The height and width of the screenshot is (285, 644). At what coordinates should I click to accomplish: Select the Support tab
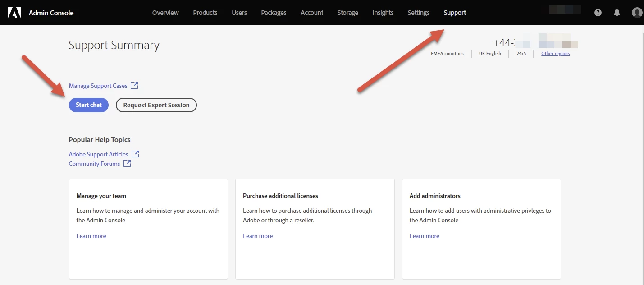click(x=455, y=13)
